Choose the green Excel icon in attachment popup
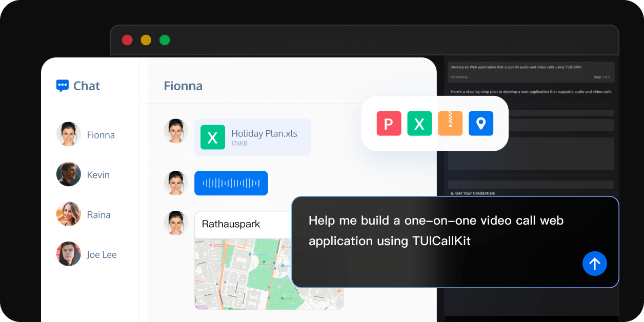 (x=419, y=124)
